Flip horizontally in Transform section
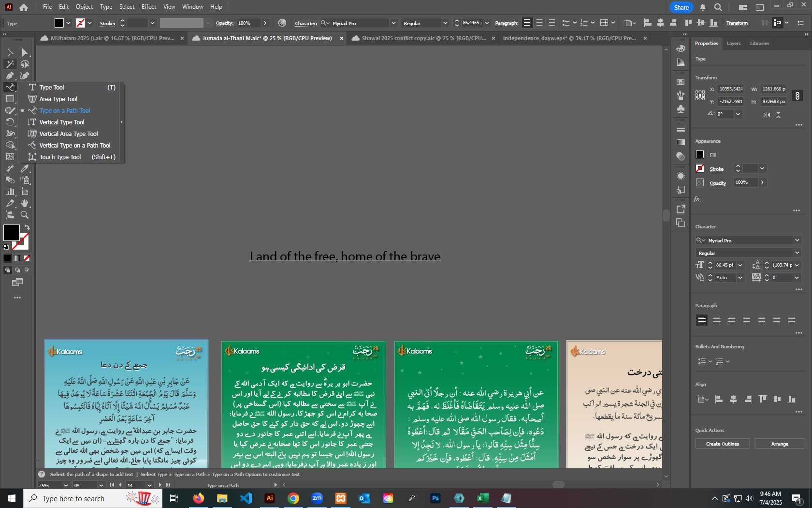 pyautogui.click(x=767, y=115)
